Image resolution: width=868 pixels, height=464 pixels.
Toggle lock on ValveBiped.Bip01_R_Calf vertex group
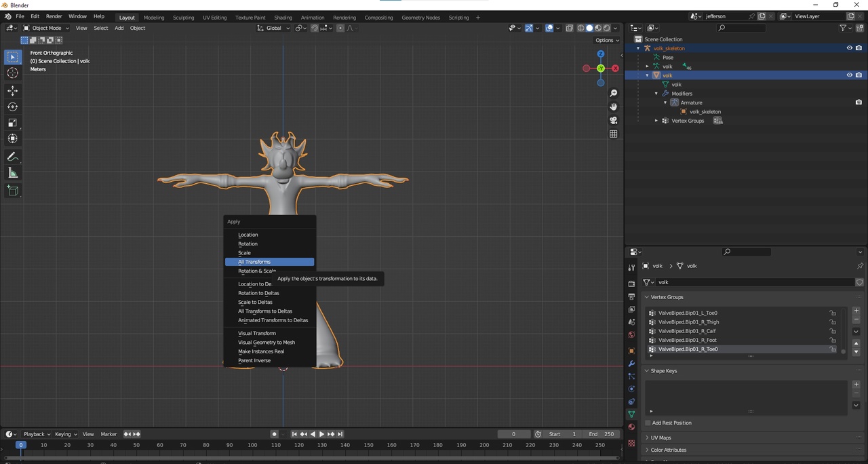tap(833, 331)
